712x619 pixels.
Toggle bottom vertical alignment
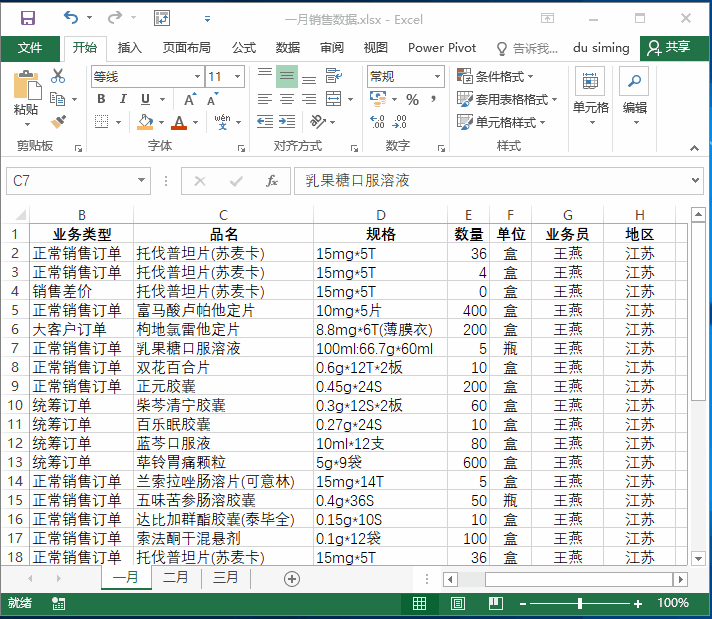tap(309, 78)
